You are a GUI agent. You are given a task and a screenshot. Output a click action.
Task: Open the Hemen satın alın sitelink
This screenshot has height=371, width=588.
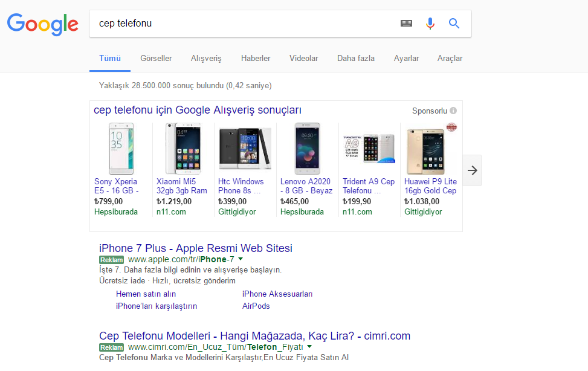coord(146,294)
